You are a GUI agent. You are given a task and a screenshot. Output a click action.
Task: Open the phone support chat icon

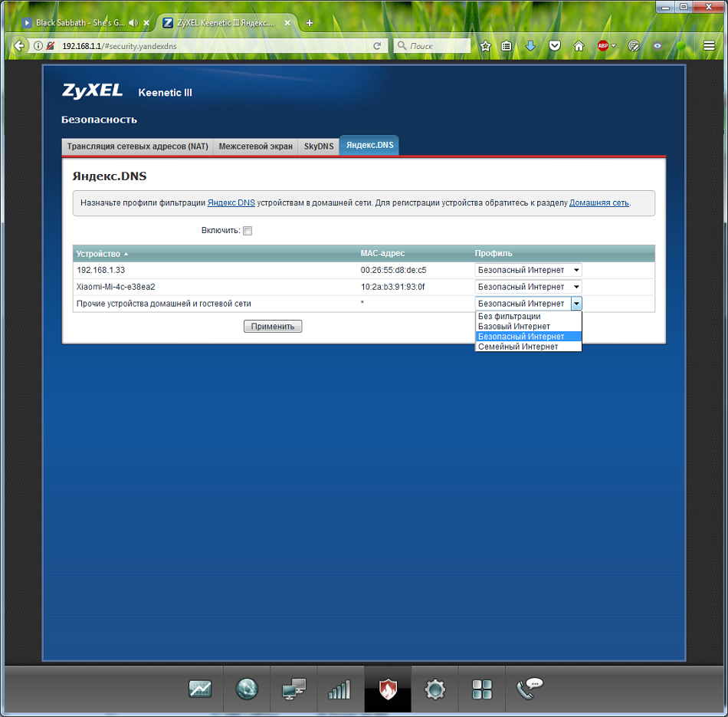(530, 688)
